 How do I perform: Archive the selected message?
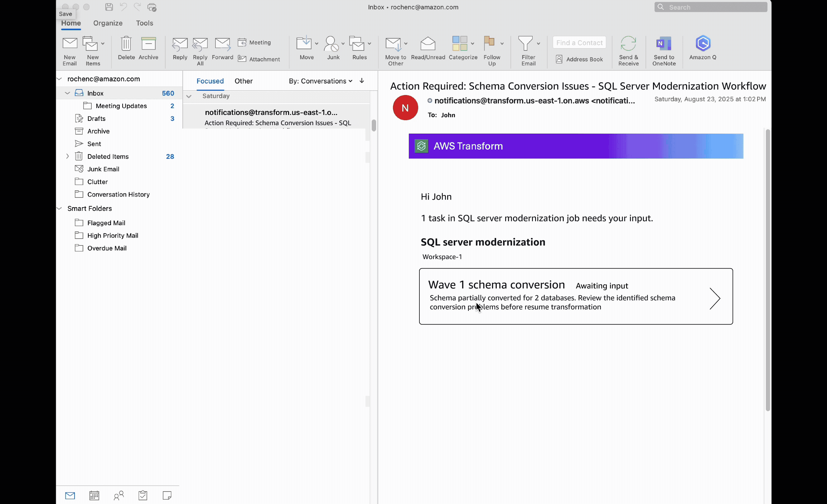[148, 47]
